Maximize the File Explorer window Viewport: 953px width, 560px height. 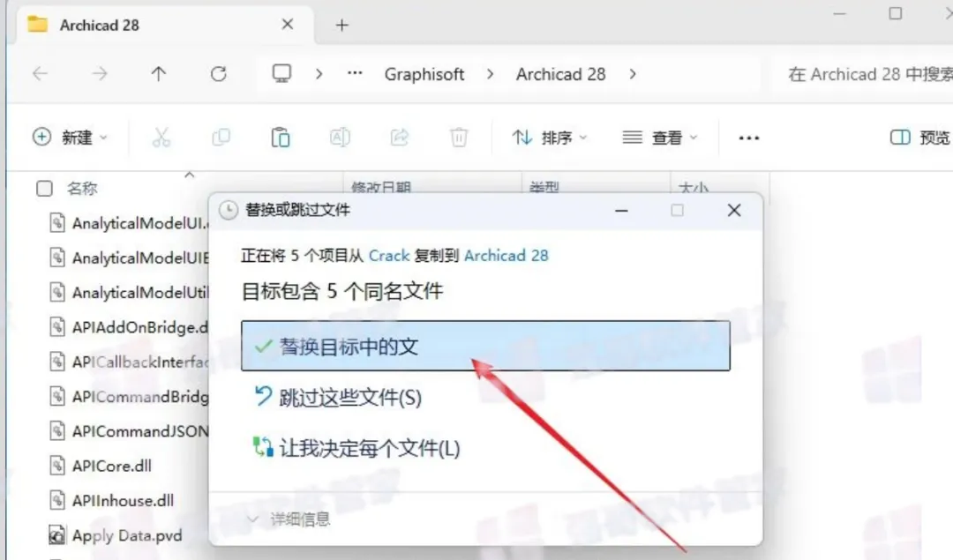point(896,13)
